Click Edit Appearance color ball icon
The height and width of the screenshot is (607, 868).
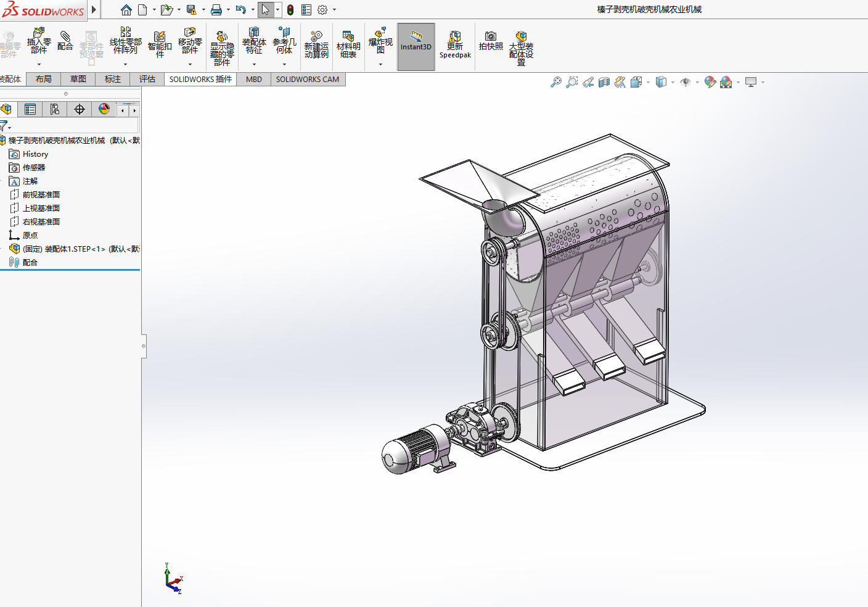tap(710, 82)
